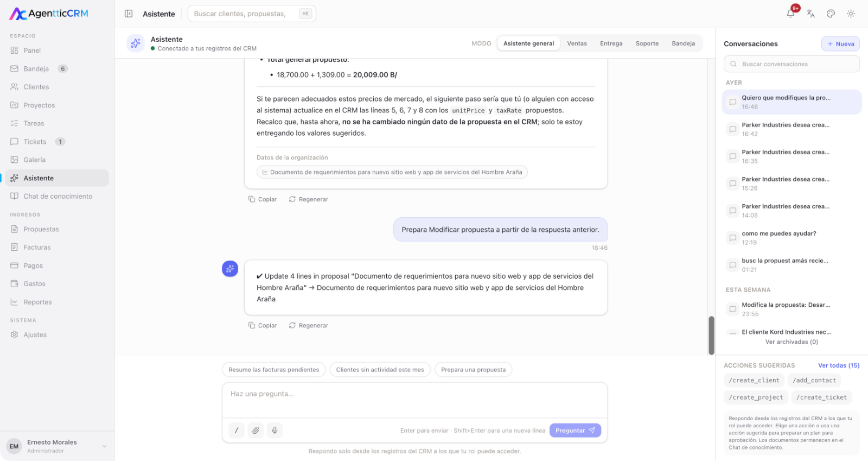Click Ver todas (15) link

(839, 365)
